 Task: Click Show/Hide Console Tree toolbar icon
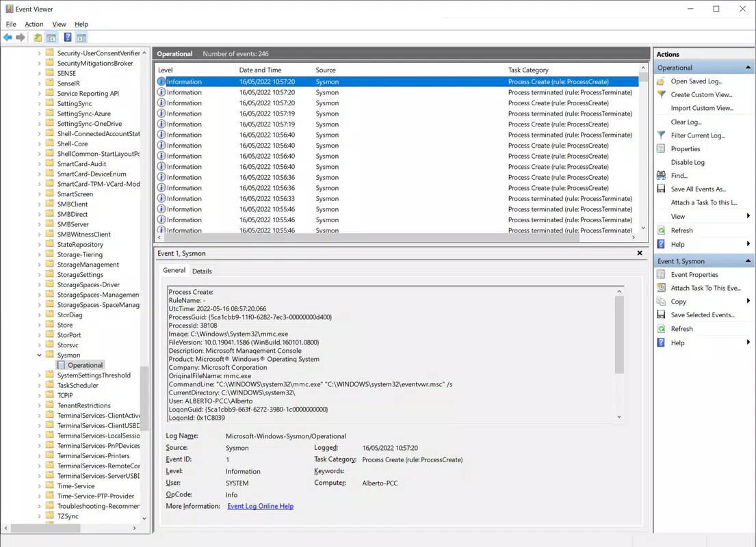pos(51,38)
